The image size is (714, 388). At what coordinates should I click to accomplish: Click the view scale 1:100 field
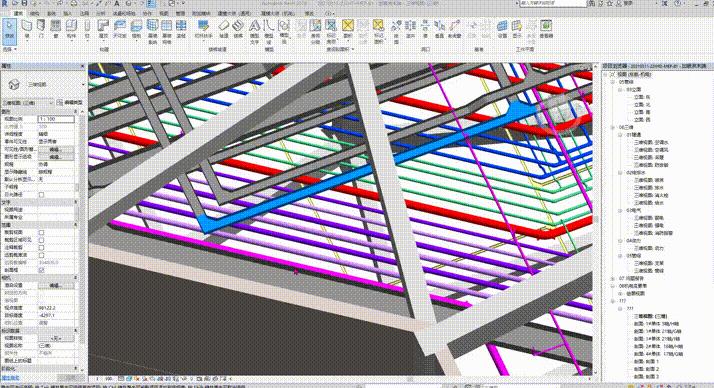click(x=56, y=119)
